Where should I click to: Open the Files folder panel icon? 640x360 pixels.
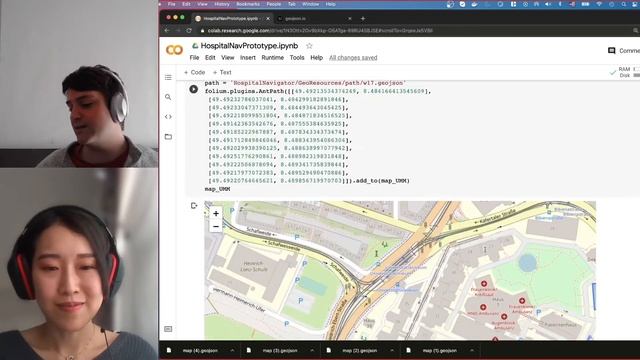tap(168, 136)
